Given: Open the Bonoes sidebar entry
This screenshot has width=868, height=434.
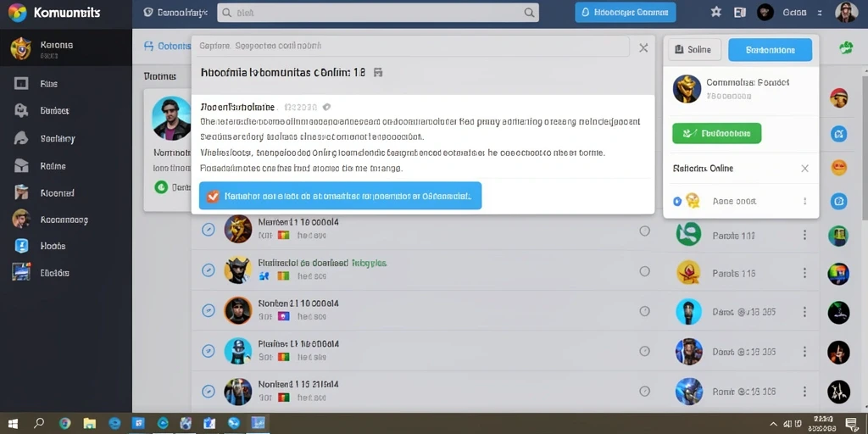Looking at the screenshot, I should click(x=54, y=111).
